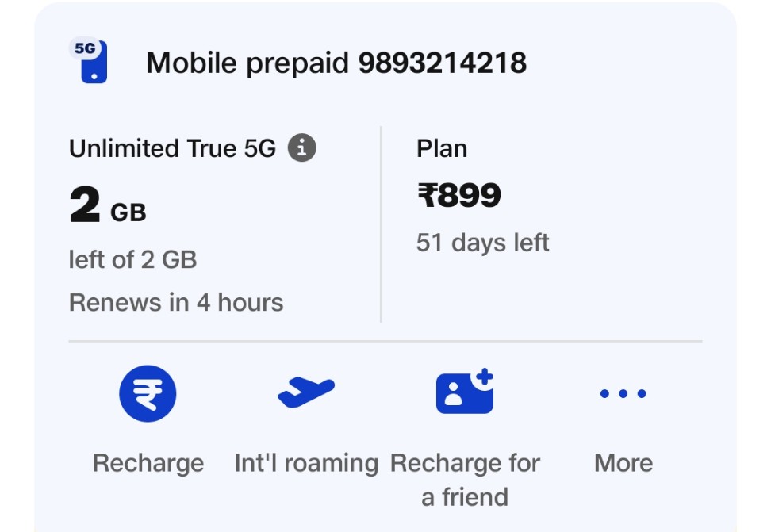
Task: Open the Unlimited True 5G info icon
Action: coord(302,147)
